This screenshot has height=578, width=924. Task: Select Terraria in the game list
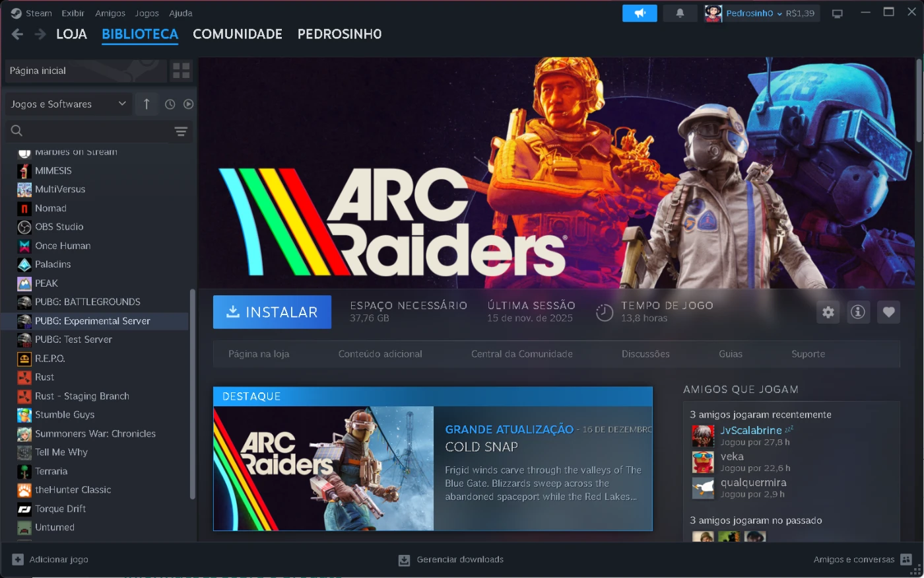(x=51, y=472)
